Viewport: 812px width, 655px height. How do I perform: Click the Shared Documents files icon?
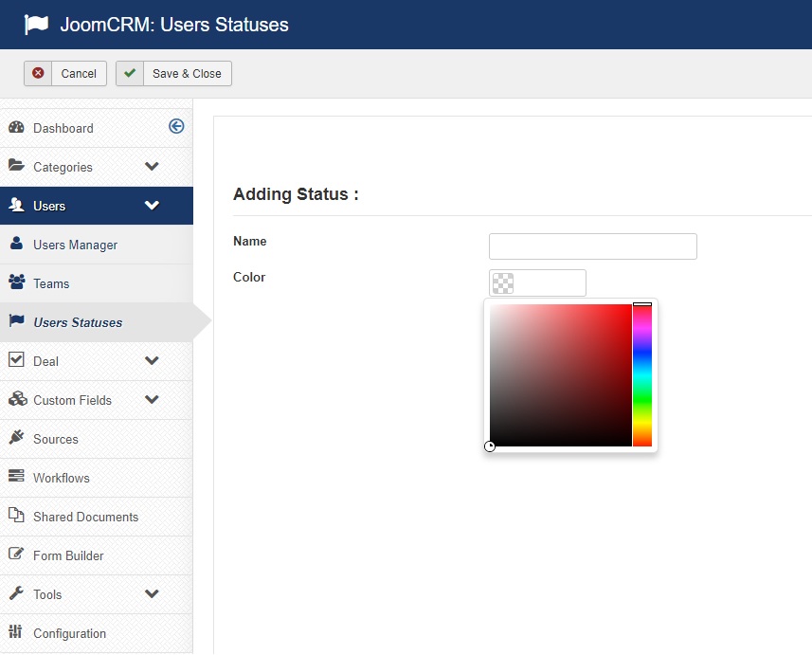click(x=16, y=516)
